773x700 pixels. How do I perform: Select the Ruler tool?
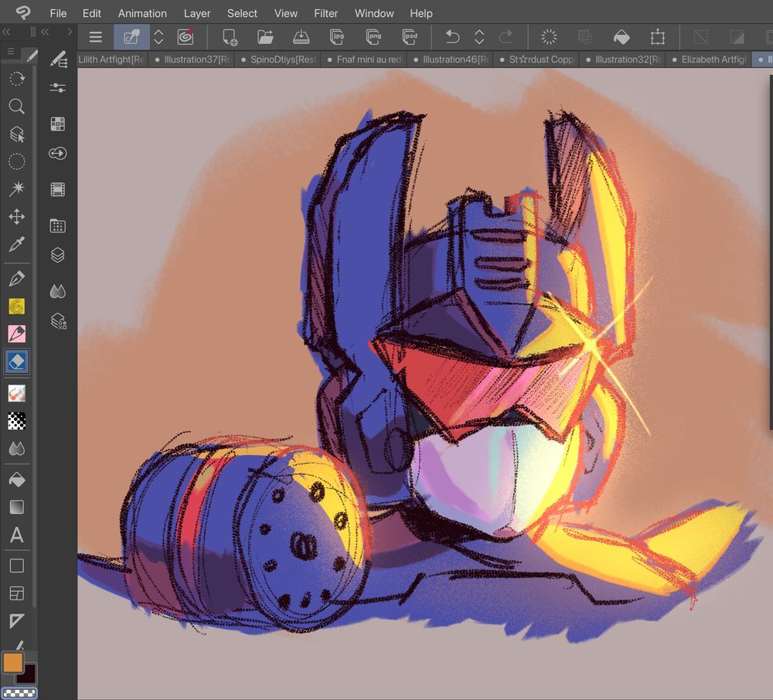coord(17,620)
